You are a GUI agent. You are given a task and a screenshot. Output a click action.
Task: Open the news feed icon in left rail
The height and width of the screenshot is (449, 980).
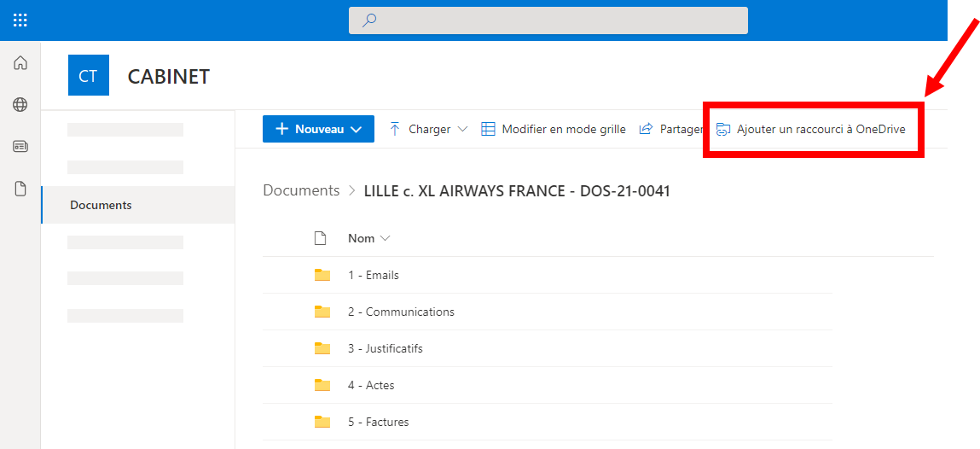[20, 146]
